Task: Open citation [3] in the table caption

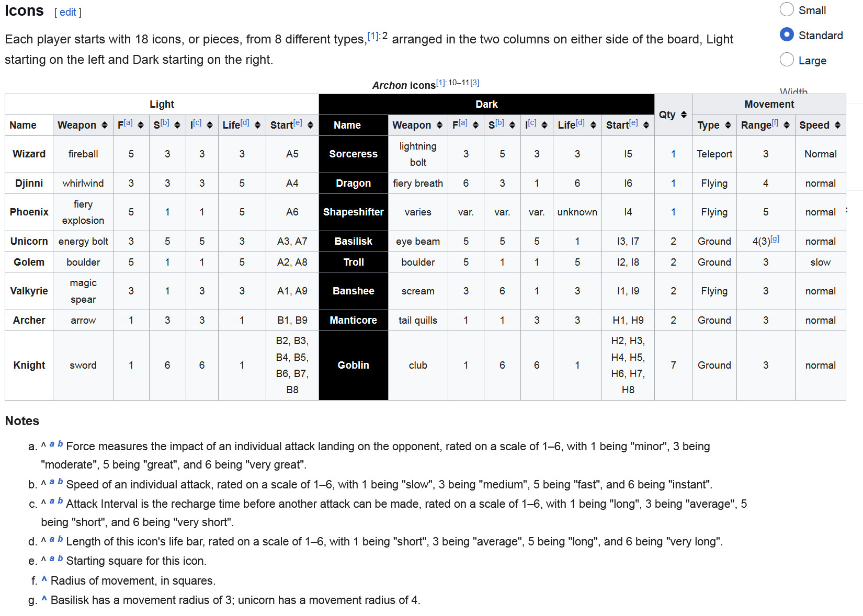Action: [474, 83]
